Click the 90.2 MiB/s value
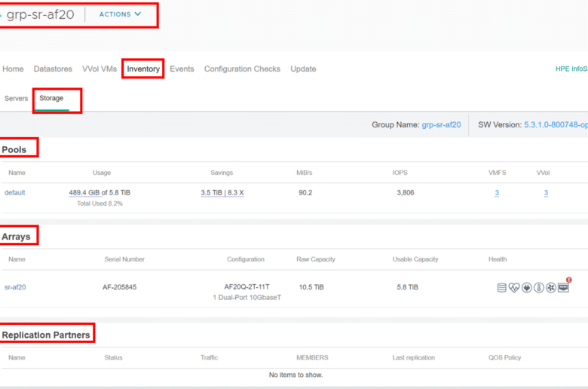Viewport: 588px width, 389px height. [305, 192]
